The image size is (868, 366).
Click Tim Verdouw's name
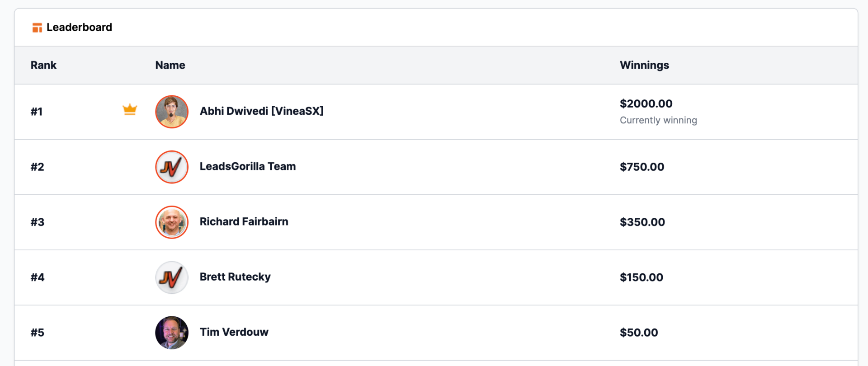[234, 332]
